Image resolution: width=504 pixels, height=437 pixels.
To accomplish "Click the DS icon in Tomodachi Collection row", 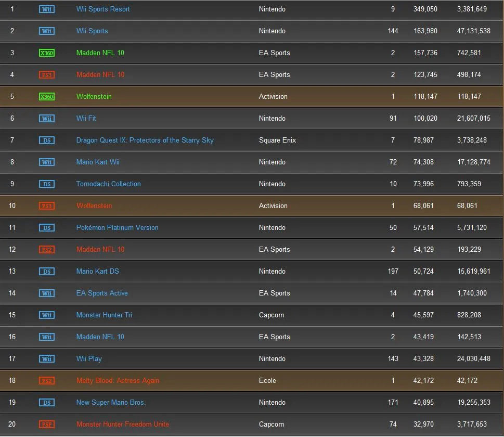I will click(x=47, y=184).
